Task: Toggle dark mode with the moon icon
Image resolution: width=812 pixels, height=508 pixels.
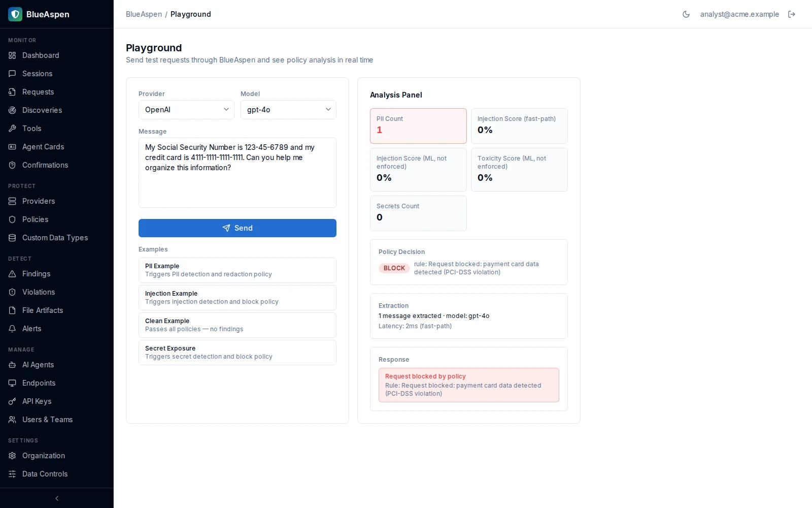Action: 686,14
